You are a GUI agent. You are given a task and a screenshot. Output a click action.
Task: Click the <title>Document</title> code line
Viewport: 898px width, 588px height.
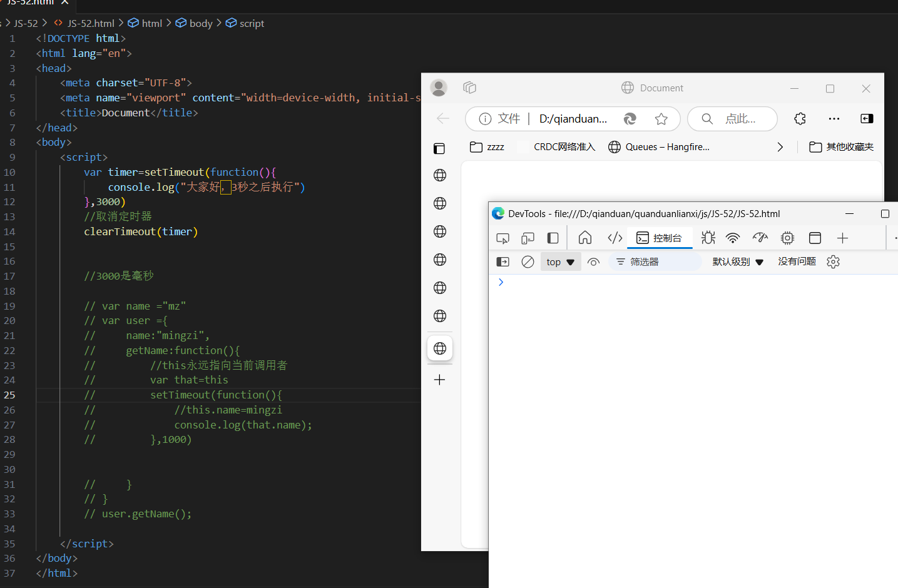(129, 113)
